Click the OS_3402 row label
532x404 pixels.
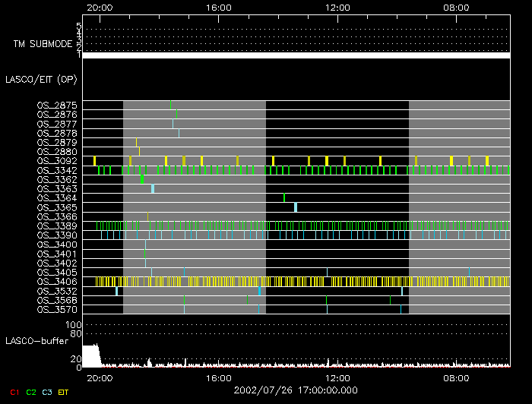pyautogui.click(x=57, y=263)
